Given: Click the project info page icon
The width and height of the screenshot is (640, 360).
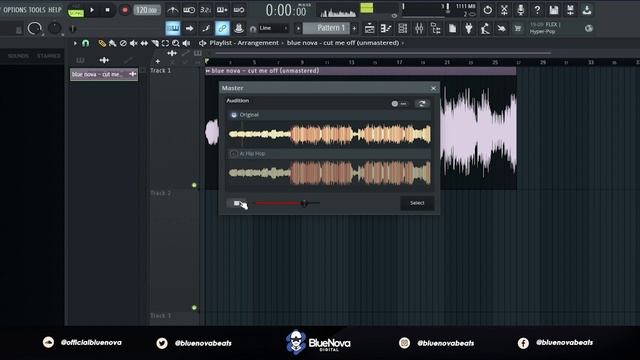Looking at the screenshot, I should point(452,28).
